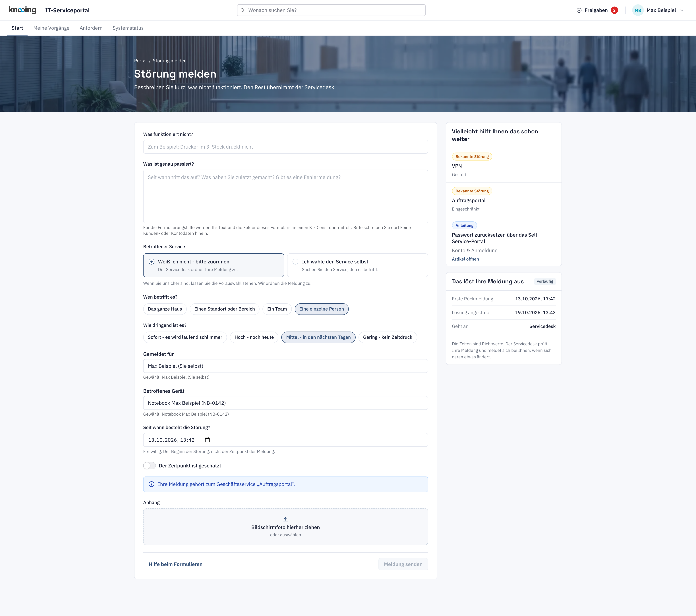
Task: Choose 'Ein Team' chip
Action: tap(277, 309)
